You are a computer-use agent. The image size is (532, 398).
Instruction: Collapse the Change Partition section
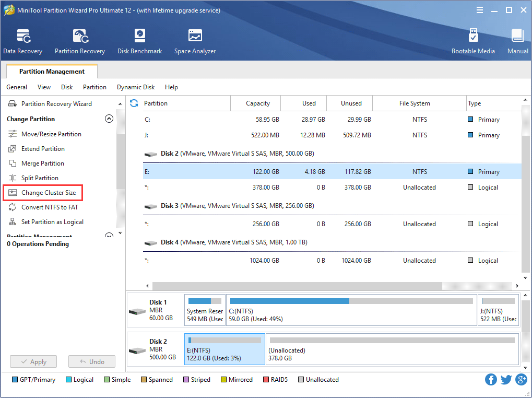tap(109, 119)
